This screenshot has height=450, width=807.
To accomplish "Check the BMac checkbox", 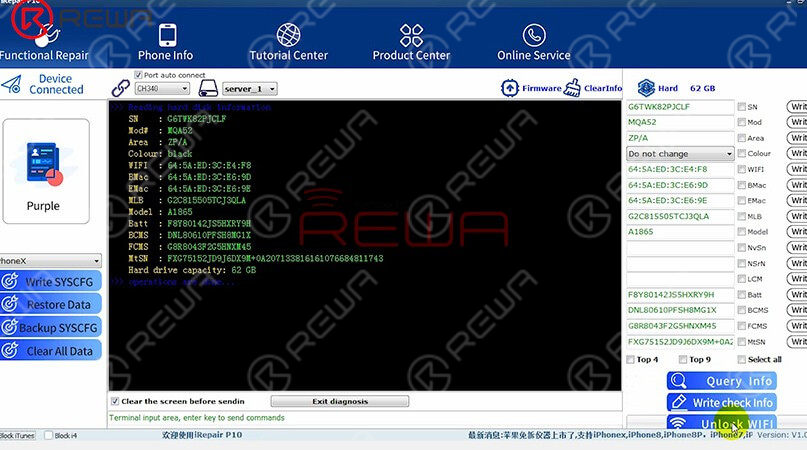I will point(742,185).
